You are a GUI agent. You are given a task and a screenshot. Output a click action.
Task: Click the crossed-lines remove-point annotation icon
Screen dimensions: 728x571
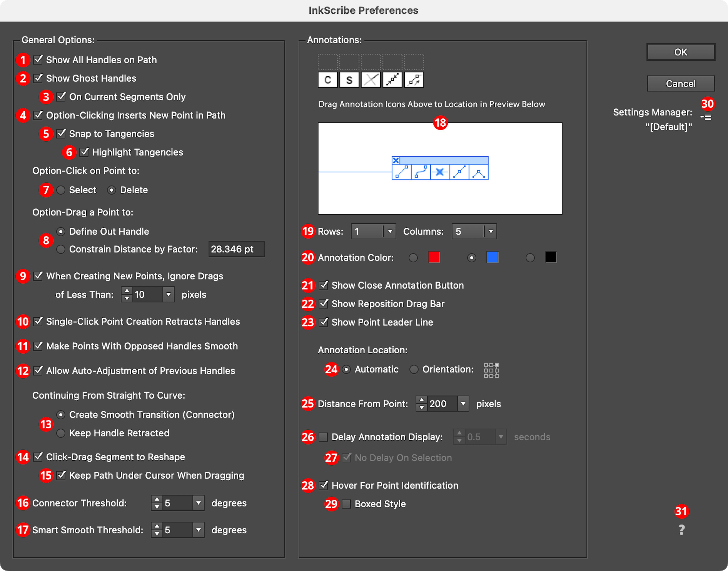[370, 80]
